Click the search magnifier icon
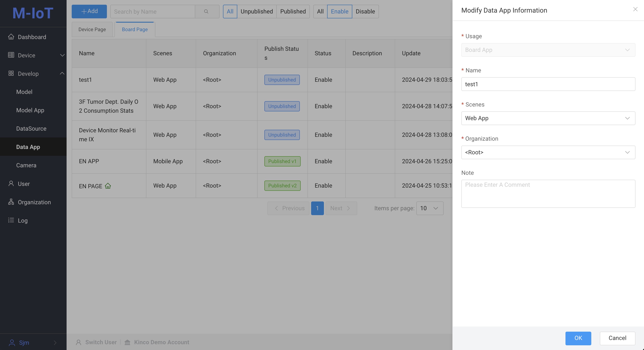Screen dimensions: 644x350 206,12
